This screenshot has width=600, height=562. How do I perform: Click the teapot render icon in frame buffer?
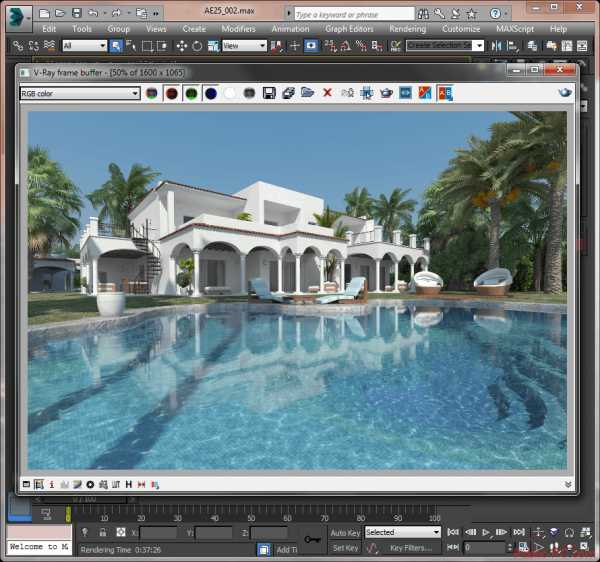point(386,93)
